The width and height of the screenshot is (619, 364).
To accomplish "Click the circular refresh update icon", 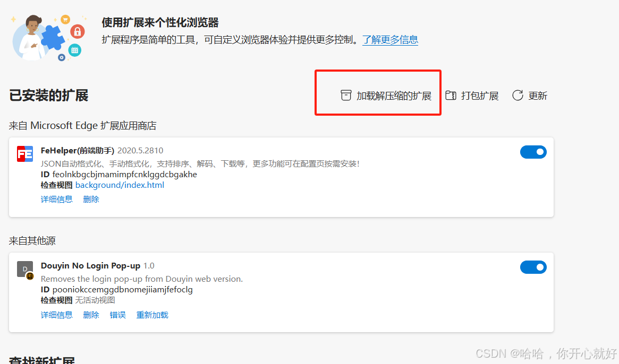I will [x=518, y=96].
